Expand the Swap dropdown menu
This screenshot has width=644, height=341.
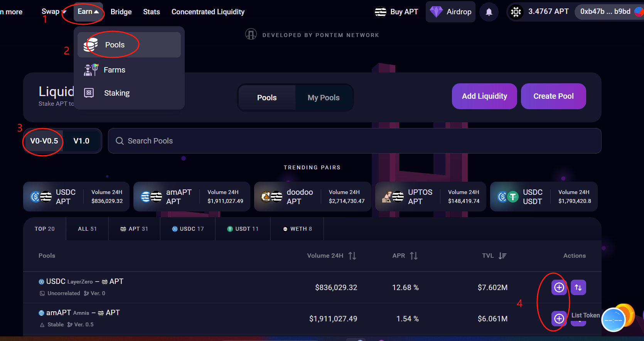click(x=54, y=12)
